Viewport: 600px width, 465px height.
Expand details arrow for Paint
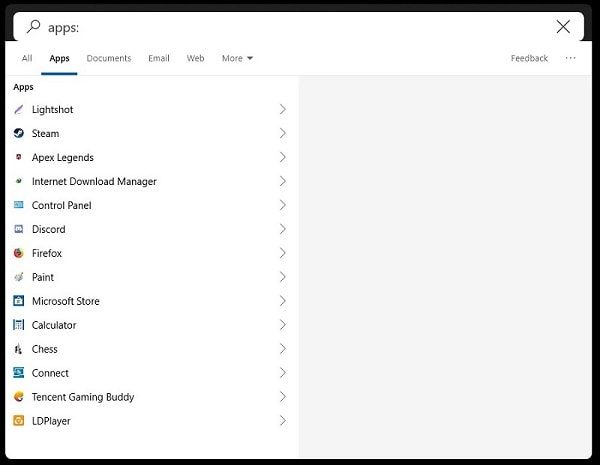tap(283, 277)
